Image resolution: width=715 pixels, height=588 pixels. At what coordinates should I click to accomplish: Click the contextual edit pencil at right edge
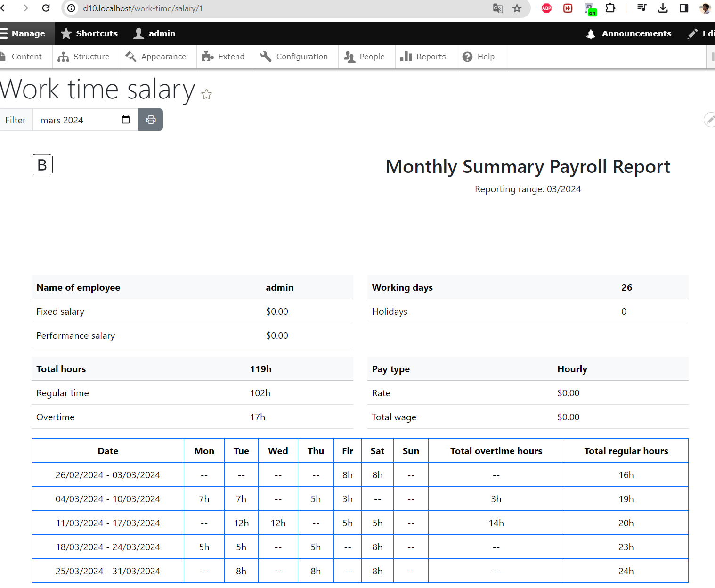[x=709, y=120]
